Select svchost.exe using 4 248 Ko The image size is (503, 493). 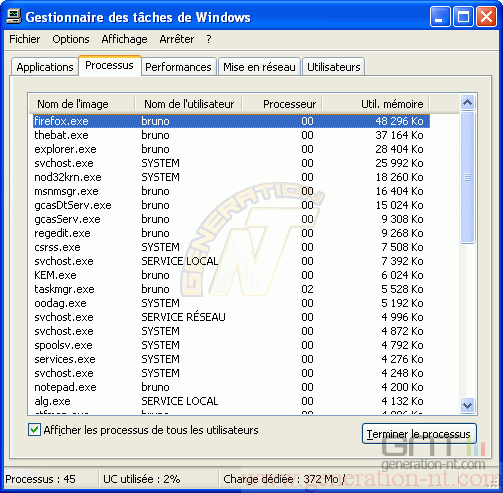[231, 373]
